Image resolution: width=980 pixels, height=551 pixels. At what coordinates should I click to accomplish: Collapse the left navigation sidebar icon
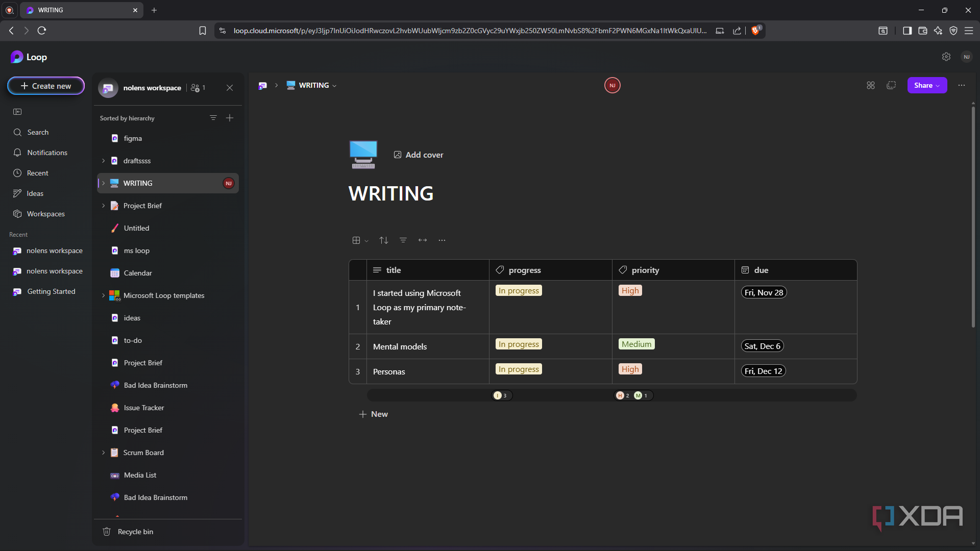(x=17, y=112)
